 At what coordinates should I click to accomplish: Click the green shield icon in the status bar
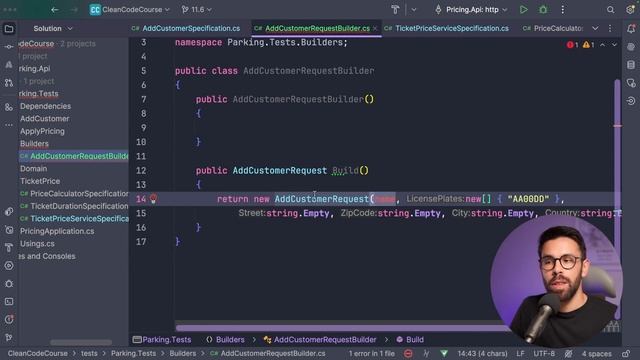click(x=444, y=353)
